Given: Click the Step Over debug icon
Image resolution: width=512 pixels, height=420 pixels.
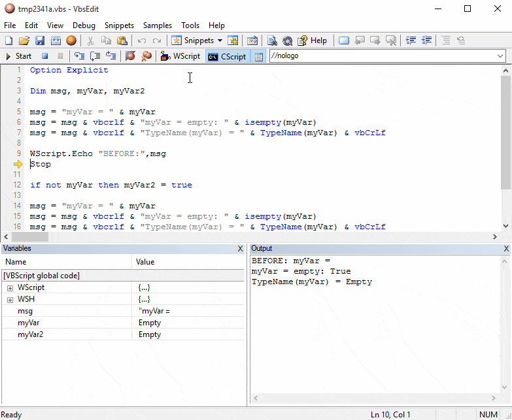Looking at the screenshot, I should (x=95, y=56).
